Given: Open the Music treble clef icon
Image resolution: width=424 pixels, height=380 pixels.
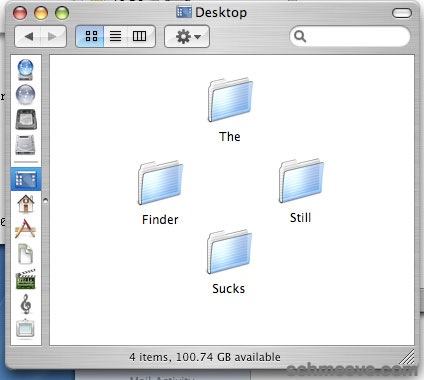Looking at the screenshot, I should coord(26,304).
